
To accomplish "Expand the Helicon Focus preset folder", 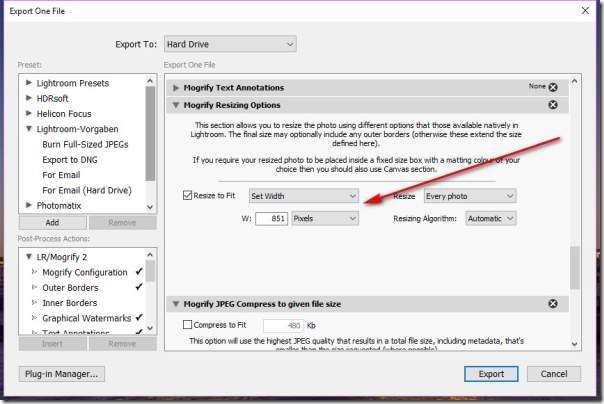I will [29, 113].
